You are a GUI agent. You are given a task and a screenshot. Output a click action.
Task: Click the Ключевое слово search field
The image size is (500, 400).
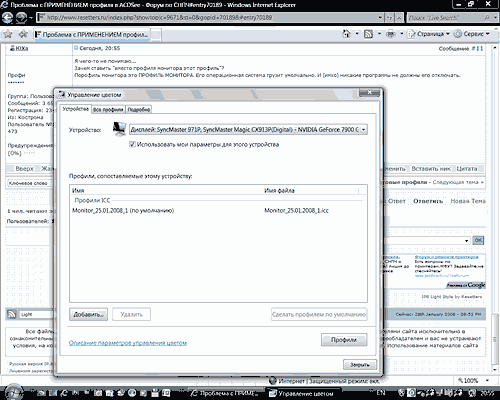(x=29, y=183)
